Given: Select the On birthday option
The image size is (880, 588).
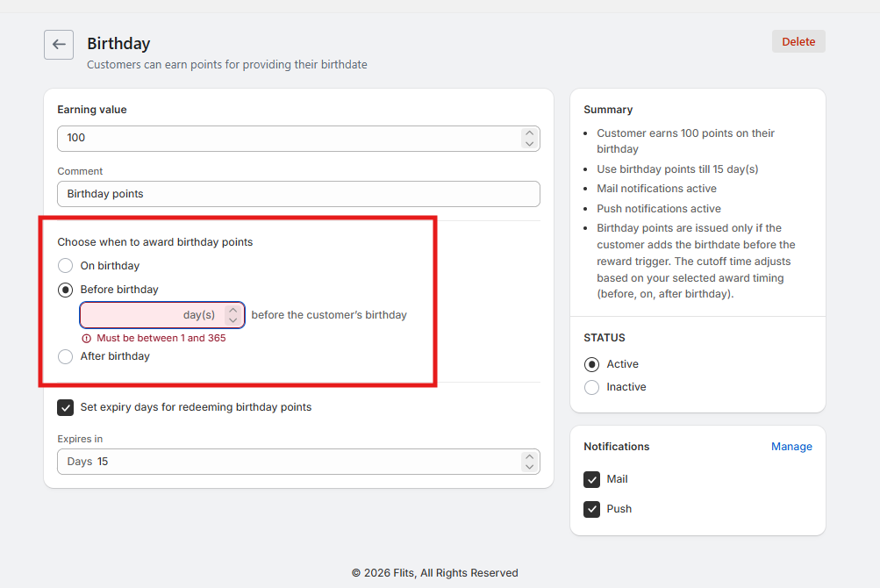Looking at the screenshot, I should pyautogui.click(x=65, y=265).
